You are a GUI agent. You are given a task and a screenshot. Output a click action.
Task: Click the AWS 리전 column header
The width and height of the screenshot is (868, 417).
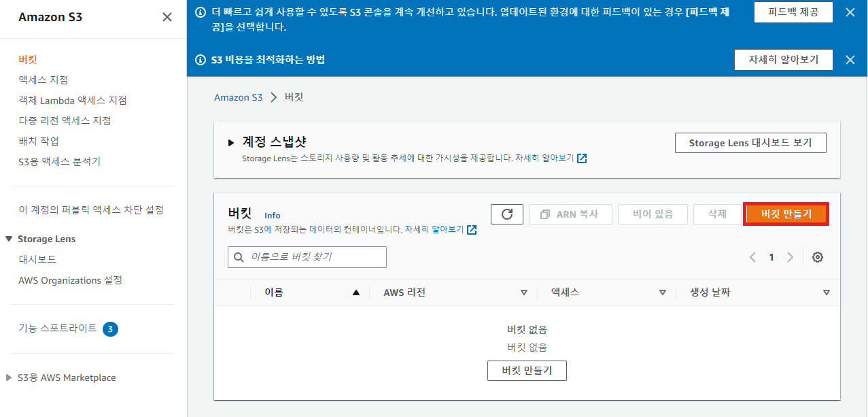coord(404,293)
